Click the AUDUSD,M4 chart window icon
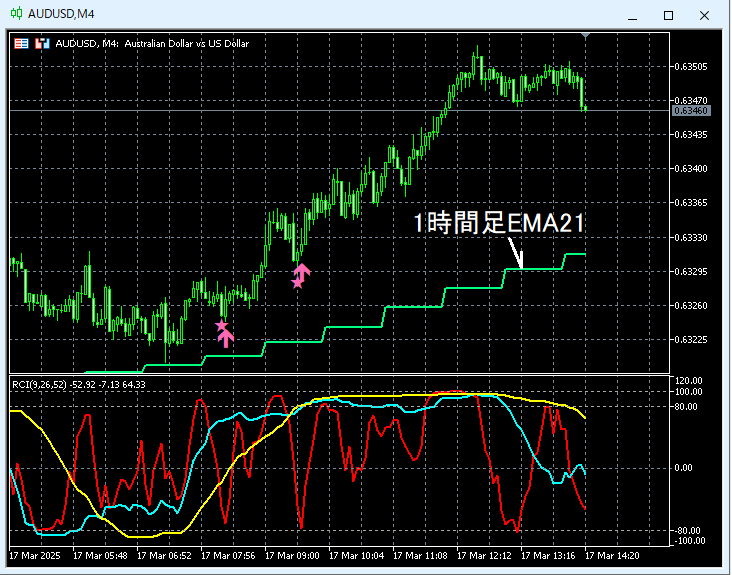 [16, 14]
